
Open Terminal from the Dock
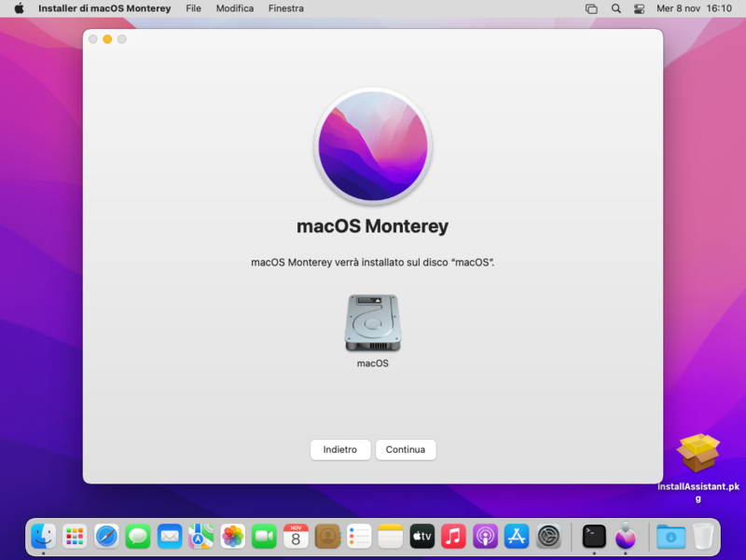point(594,536)
